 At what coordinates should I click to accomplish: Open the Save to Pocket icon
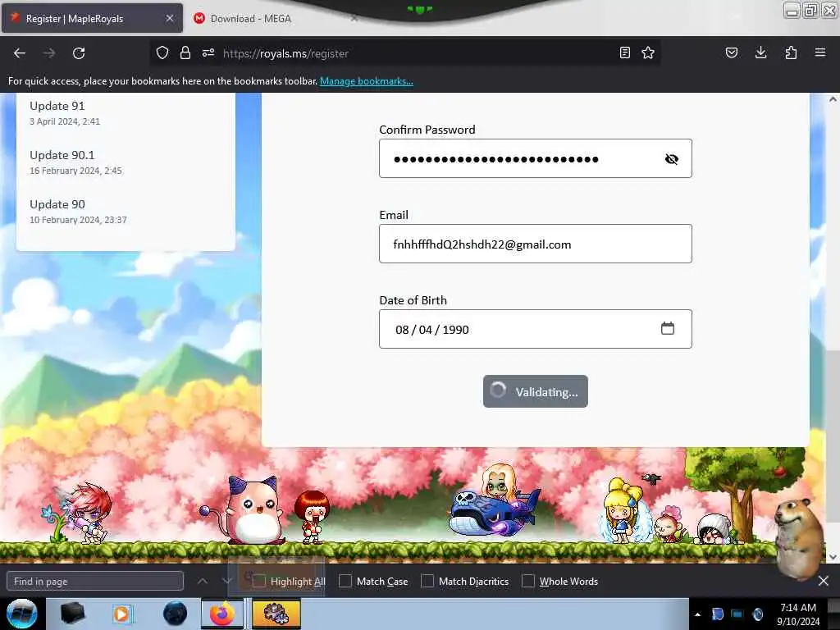pyautogui.click(x=732, y=53)
